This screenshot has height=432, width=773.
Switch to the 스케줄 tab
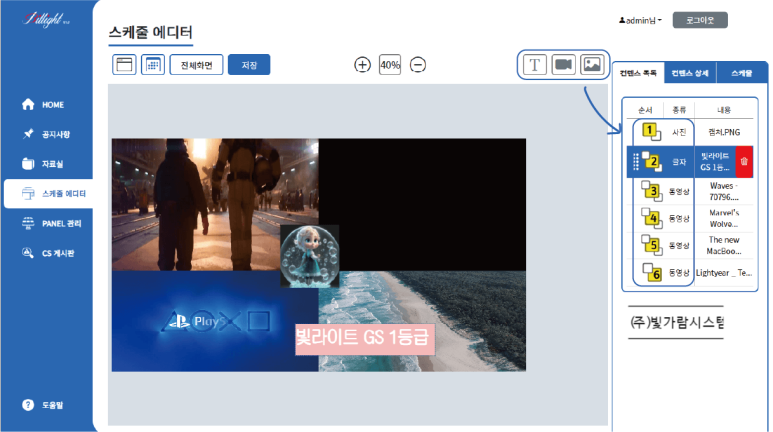[x=742, y=73]
